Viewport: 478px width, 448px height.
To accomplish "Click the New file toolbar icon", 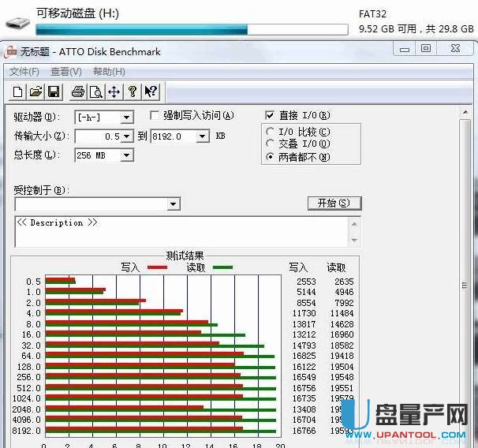I will coord(18,92).
